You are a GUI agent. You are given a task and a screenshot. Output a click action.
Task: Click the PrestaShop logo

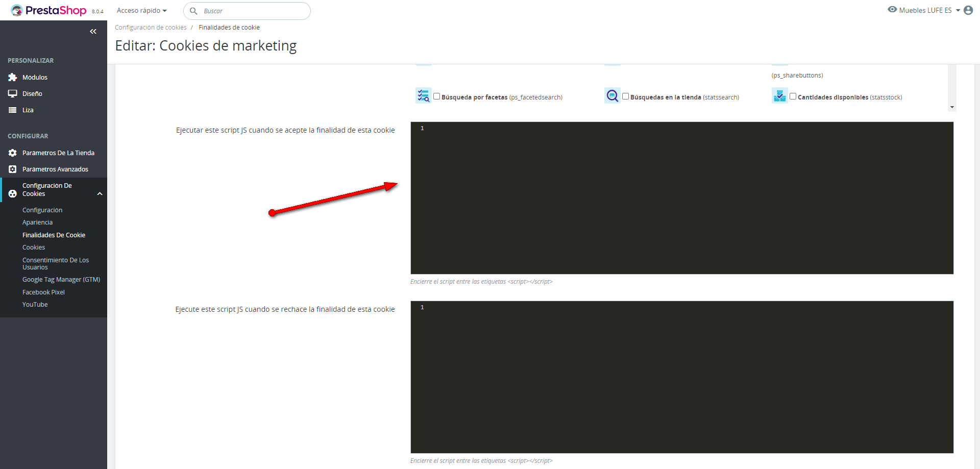48,10
